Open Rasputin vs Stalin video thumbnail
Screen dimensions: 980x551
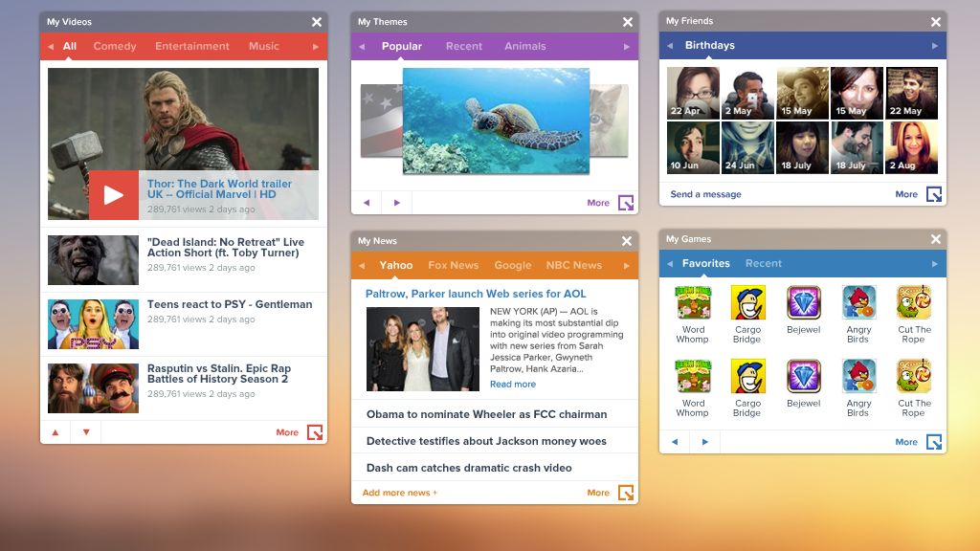pos(93,388)
